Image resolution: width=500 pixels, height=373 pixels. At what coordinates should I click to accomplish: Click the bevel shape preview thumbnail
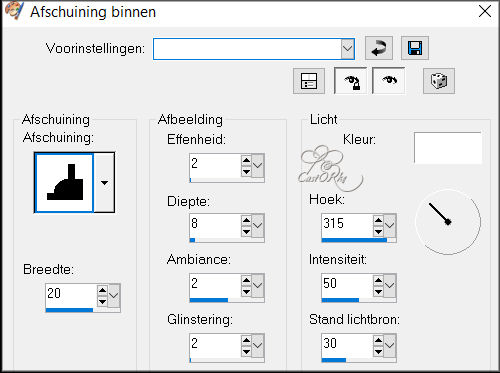[64, 183]
